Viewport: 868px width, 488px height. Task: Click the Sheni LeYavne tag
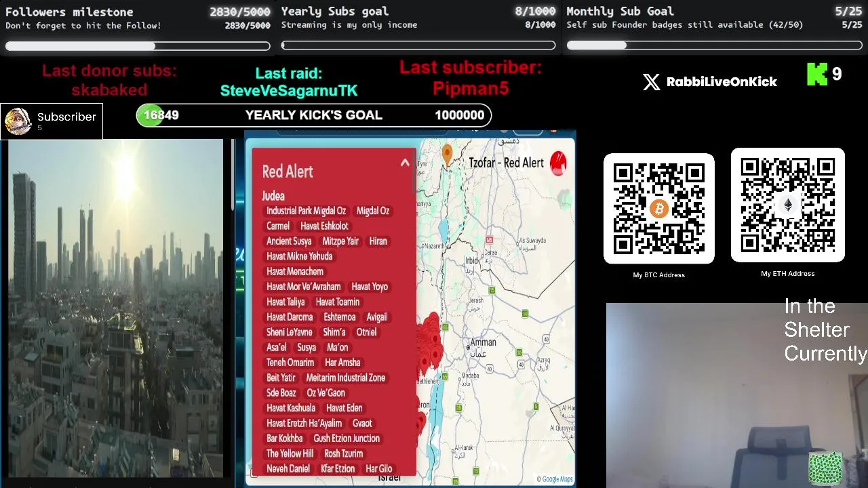(290, 332)
